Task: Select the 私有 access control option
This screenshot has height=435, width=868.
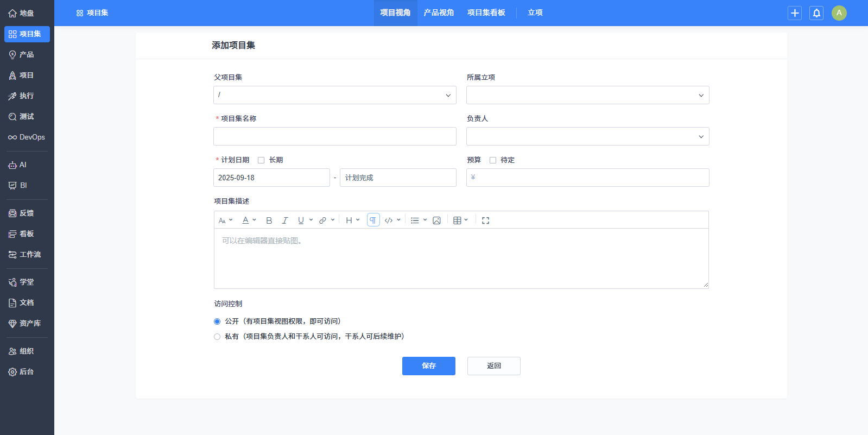Action: click(217, 337)
